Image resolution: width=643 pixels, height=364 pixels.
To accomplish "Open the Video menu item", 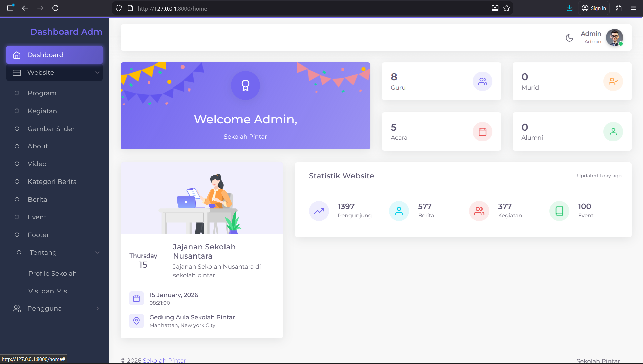I will 54,164.
